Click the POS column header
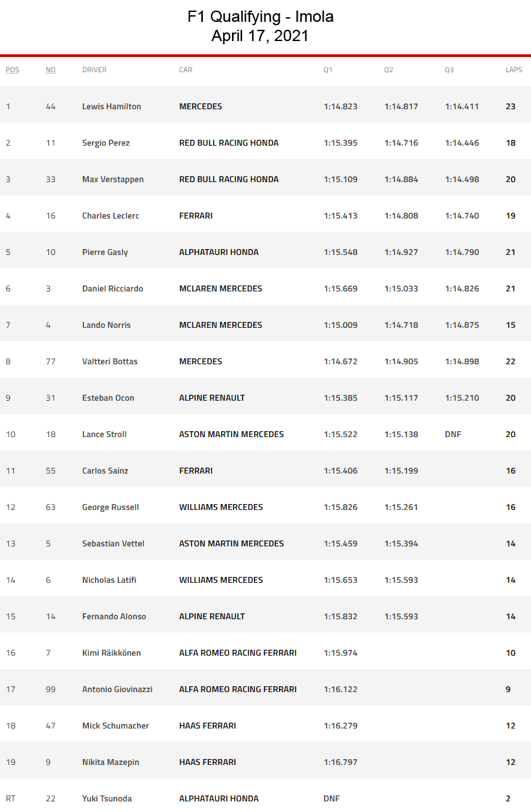531x812 pixels. [x=13, y=70]
